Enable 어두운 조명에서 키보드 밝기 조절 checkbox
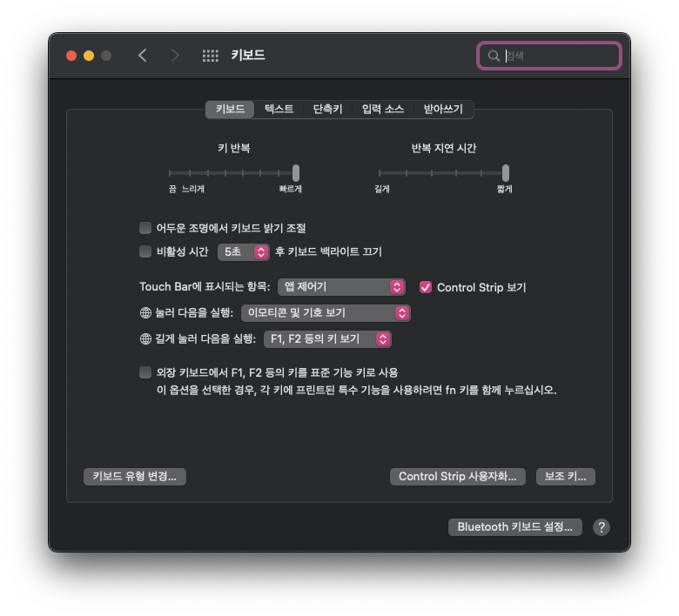This screenshot has height=616, width=679. [x=145, y=228]
